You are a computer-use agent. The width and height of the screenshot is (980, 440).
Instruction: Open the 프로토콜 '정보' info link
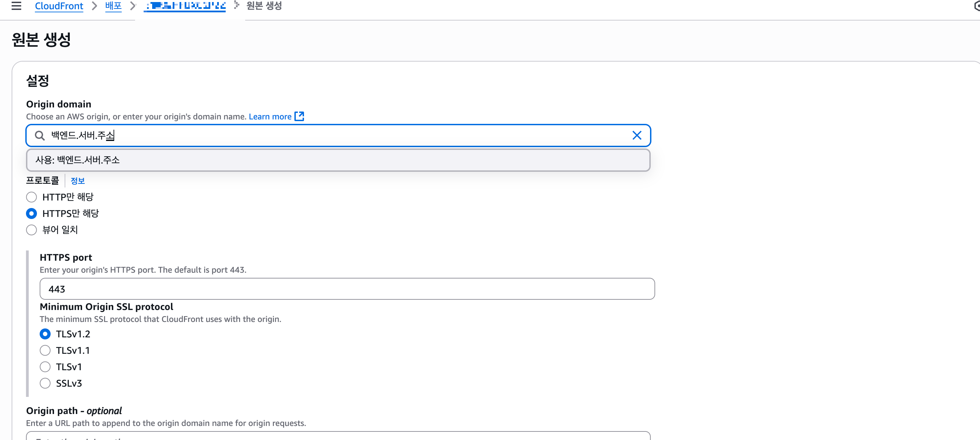tap(78, 181)
